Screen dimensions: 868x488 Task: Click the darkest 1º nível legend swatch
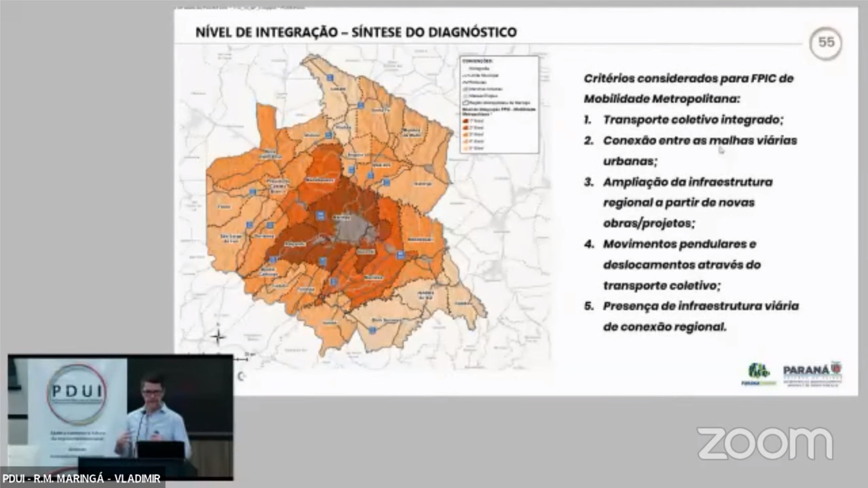point(466,121)
